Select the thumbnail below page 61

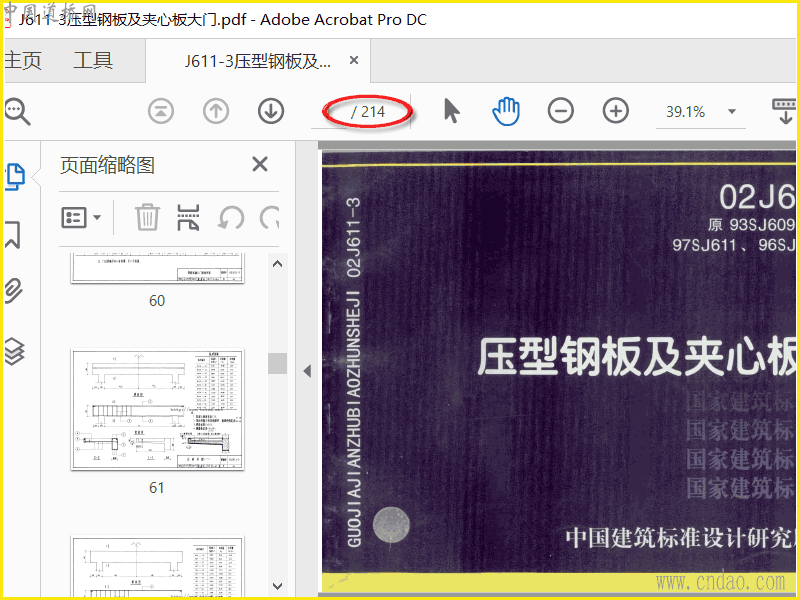[x=157, y=566]
